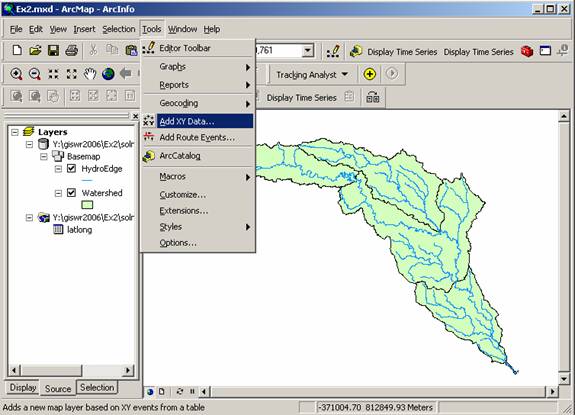Open ArcToolbox with the red toolbox icon
Image resolution: width=575 pixels, height=415 pixels.
[527, 51]
